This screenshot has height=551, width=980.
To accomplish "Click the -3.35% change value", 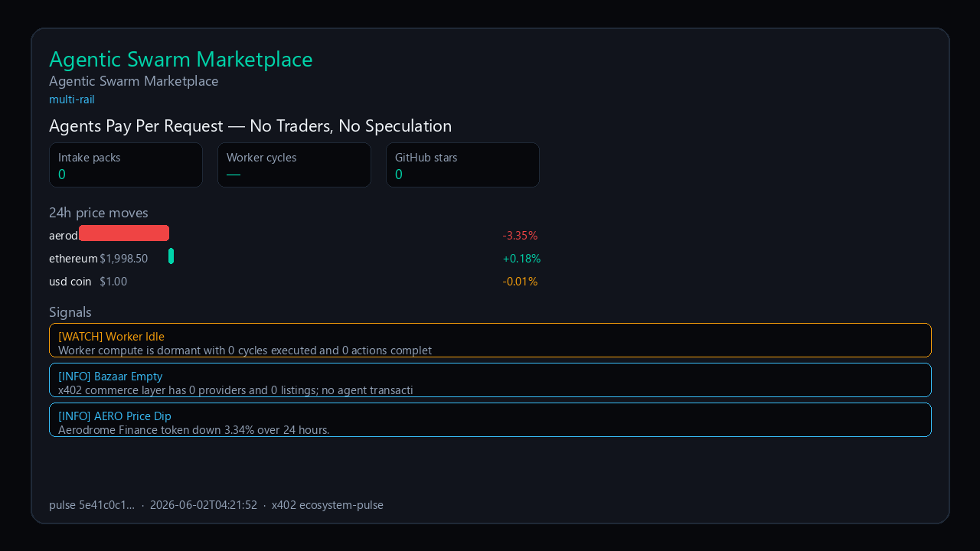I will [521, 236].
